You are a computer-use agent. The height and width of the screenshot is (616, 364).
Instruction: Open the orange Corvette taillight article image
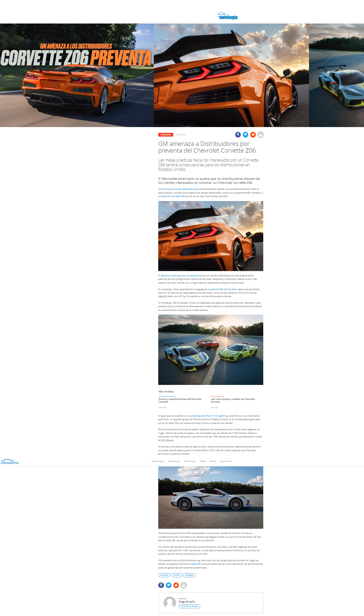coord(211,236)
